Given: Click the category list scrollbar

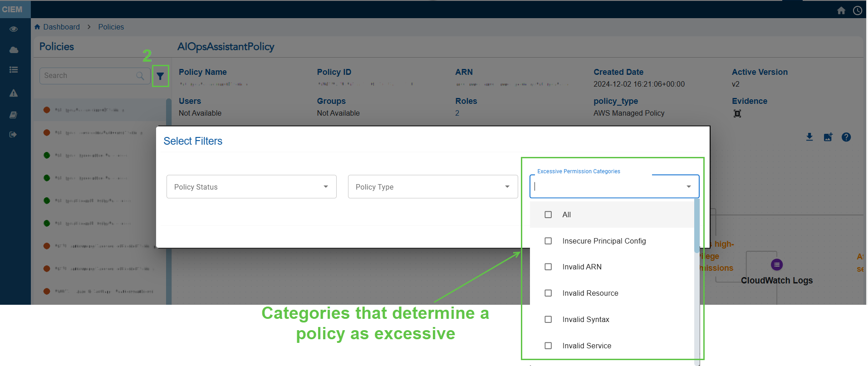Looking at the screenshot, I should click(x=696, y=227).
